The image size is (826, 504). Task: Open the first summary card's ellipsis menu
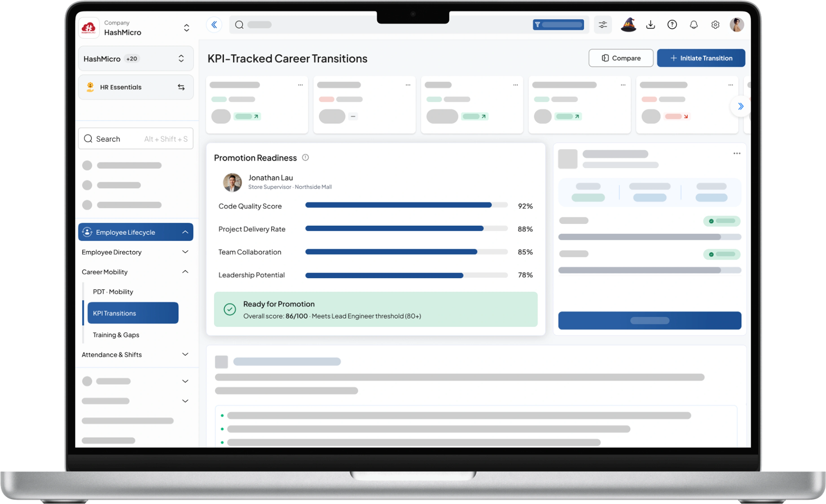[x=300, y=85]
